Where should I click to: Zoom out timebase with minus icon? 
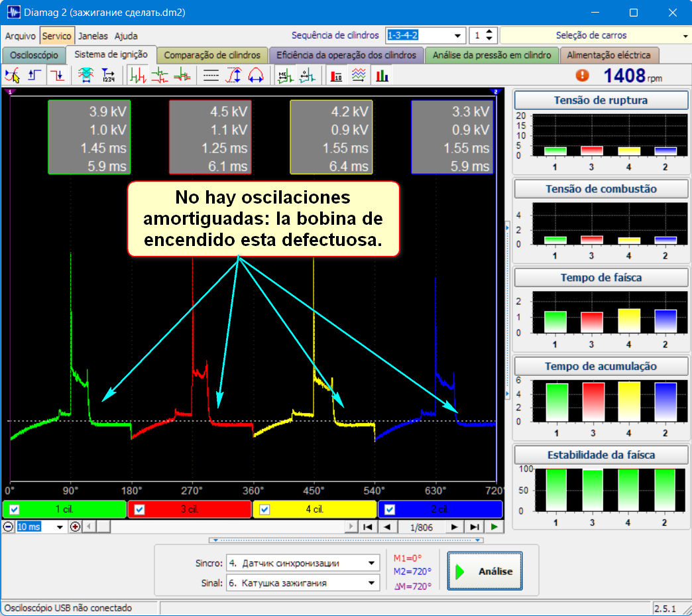[x=8, y=526]
